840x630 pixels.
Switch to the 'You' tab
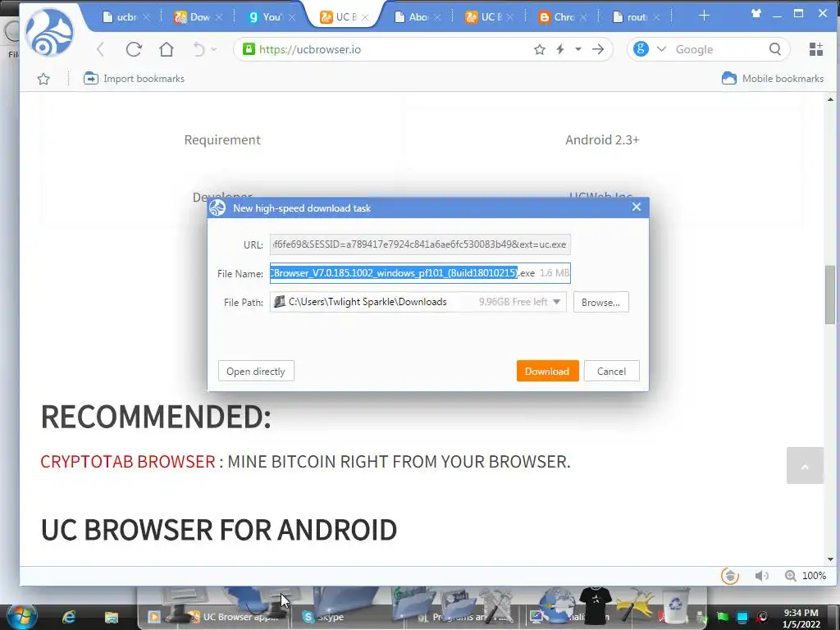(272, 17)
